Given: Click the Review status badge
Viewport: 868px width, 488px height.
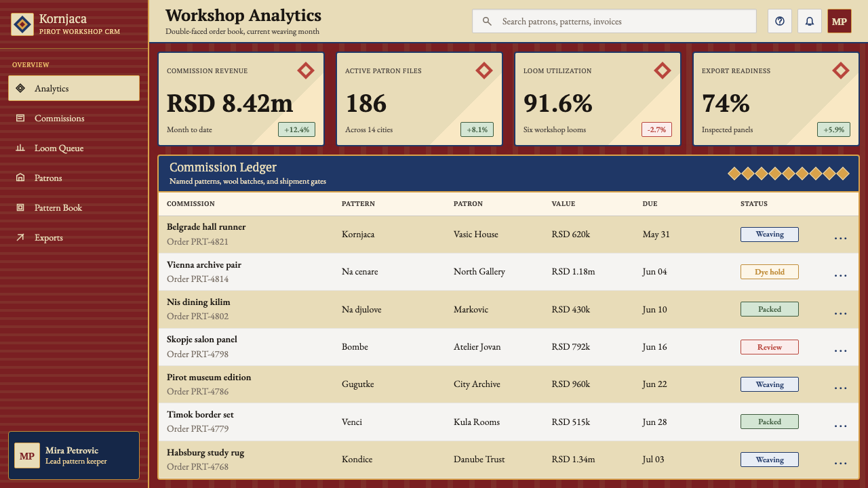Looking at the screenshot, I should 770,347.
